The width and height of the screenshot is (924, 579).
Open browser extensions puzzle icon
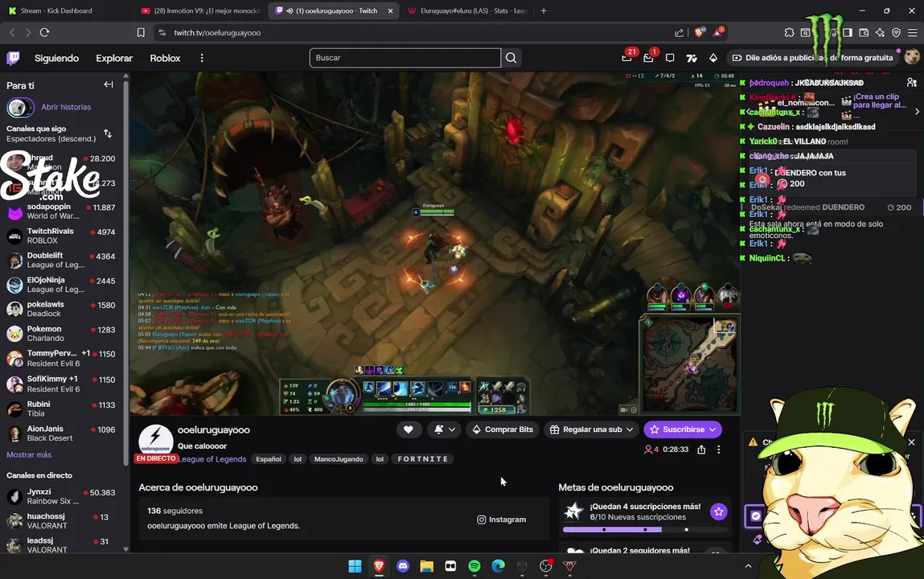pyautogui.click(x=789, y=32)
